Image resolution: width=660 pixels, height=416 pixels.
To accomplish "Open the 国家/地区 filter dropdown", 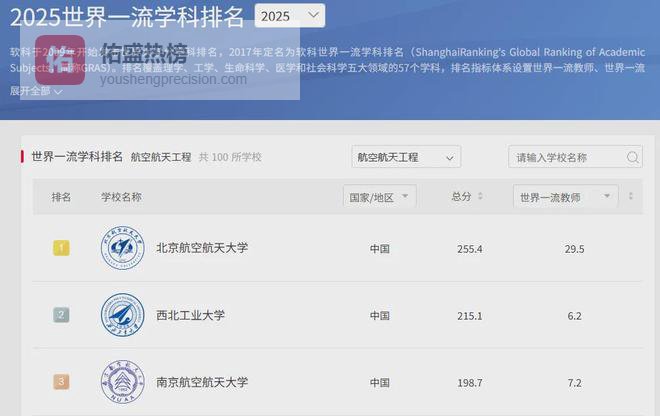I will (379, 197).
